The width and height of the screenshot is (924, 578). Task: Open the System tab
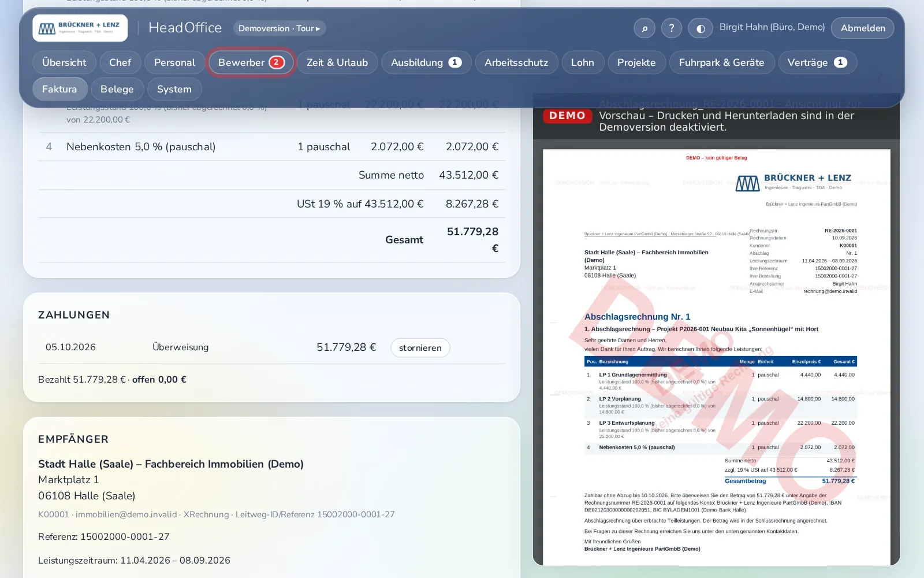(174, 89)
